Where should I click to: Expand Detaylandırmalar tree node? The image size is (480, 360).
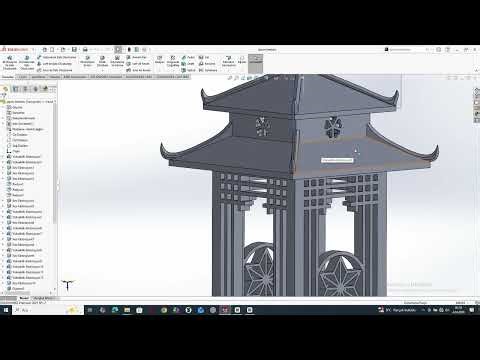pos(3,118)
